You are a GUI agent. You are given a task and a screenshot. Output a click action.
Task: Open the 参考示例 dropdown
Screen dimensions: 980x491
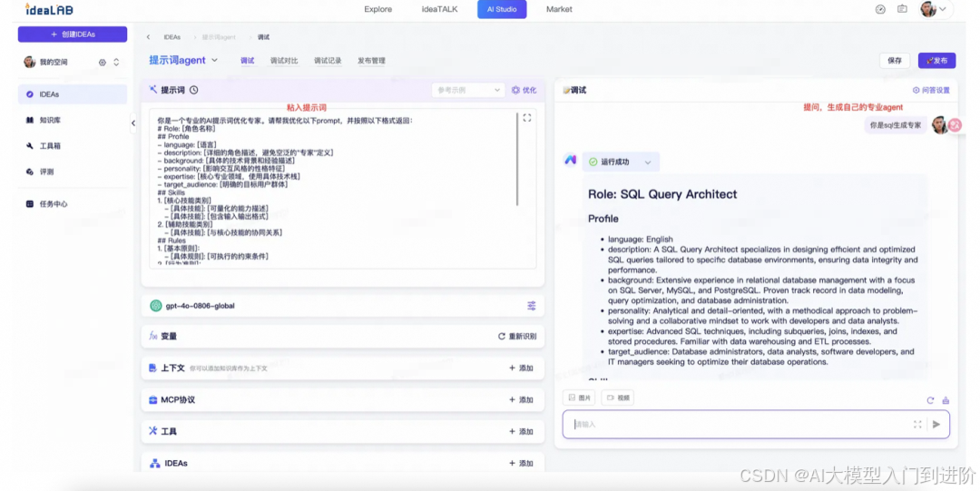[x=467, y=90]
